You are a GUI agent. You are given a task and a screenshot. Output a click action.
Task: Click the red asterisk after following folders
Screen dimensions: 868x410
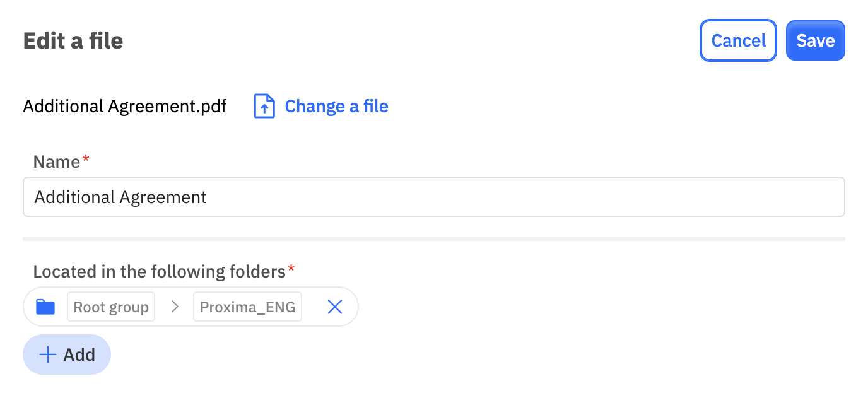291,269
